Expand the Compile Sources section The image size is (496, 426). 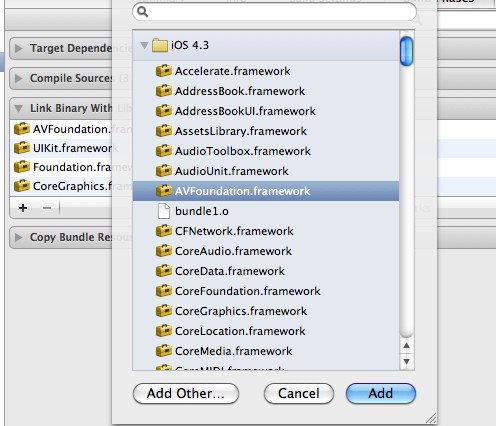click(x=19, y=78)
